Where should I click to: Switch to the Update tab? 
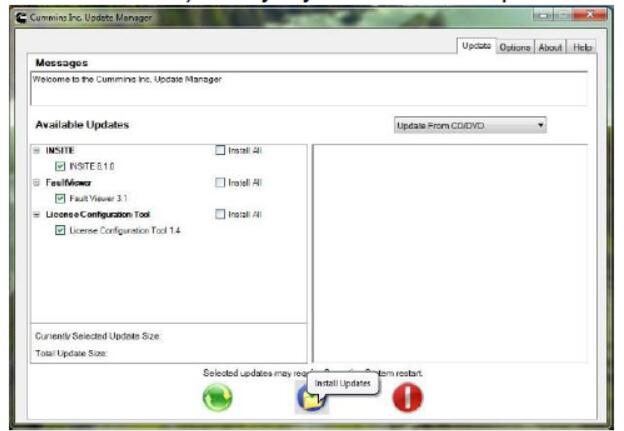pos(476,46)
